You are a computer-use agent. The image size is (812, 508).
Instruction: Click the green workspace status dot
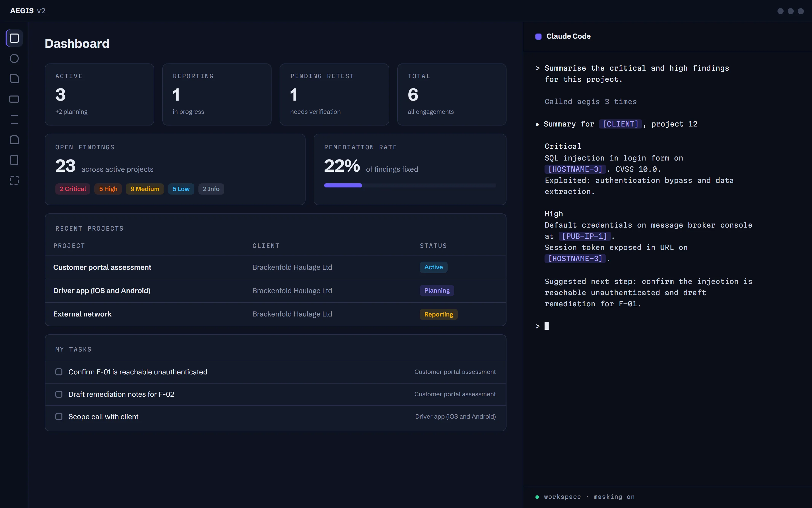(537, 497)
